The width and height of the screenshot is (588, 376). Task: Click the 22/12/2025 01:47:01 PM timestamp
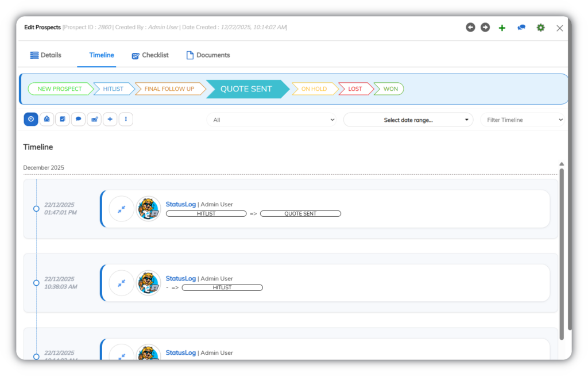point(60,209)
